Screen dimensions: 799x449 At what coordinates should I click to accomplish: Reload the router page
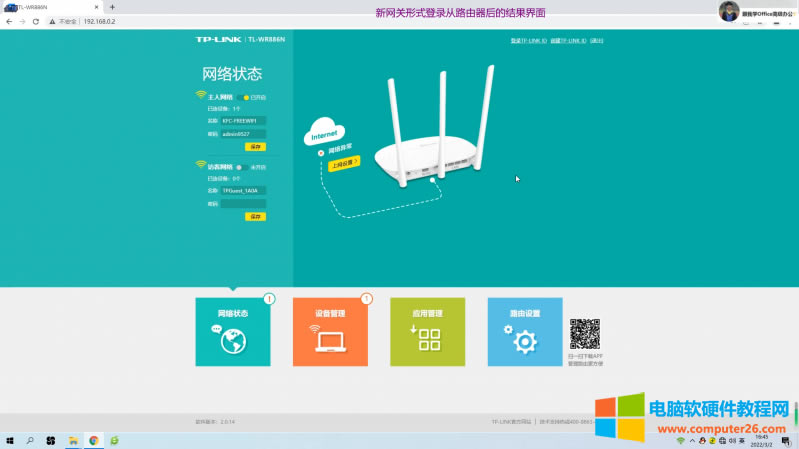(x=36, y=21)
